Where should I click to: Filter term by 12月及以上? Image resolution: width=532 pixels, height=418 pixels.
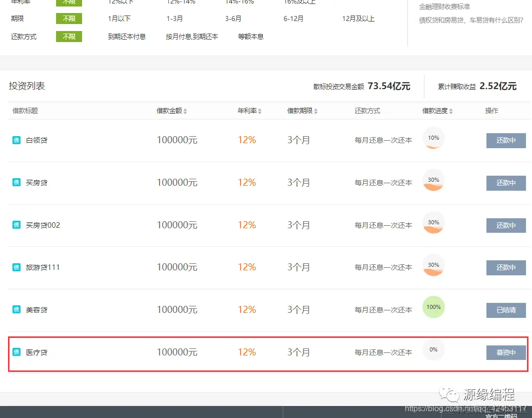point(358,19)
